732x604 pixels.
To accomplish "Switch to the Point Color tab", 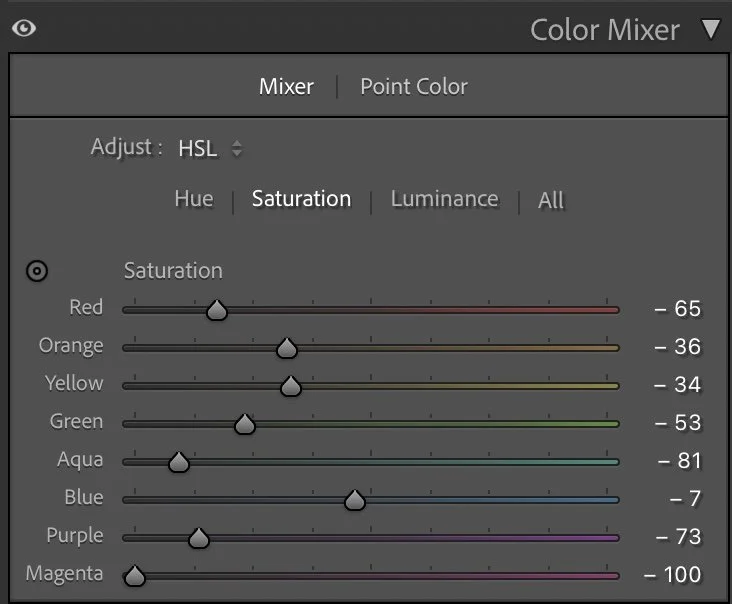I will pos(414,87).
